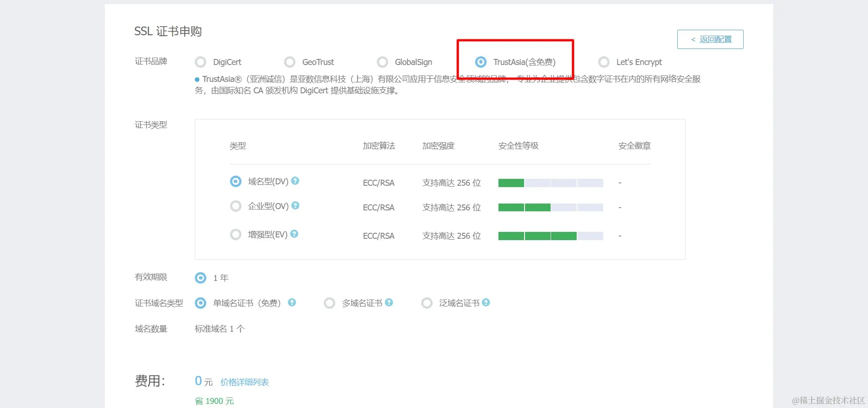Click help icon next to 单域名证书
This screenshot has width=868, height=408.
[x=292, y=302]
